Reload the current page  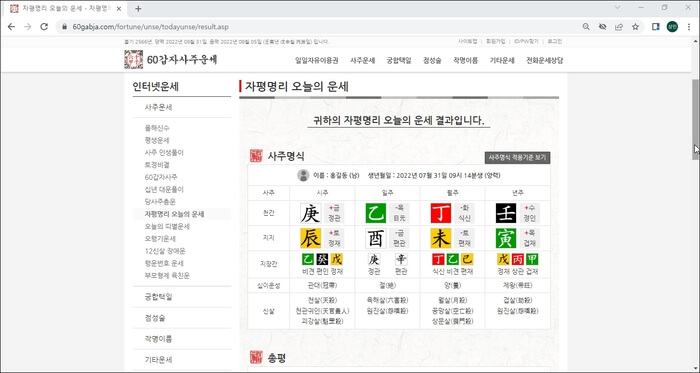tap(44, 27)
